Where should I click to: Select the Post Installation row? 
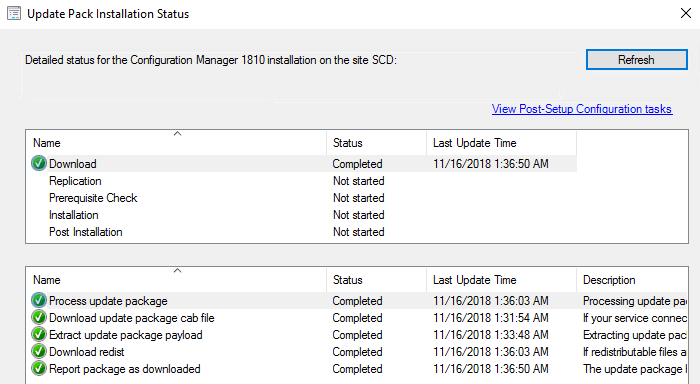coord(301,232)
